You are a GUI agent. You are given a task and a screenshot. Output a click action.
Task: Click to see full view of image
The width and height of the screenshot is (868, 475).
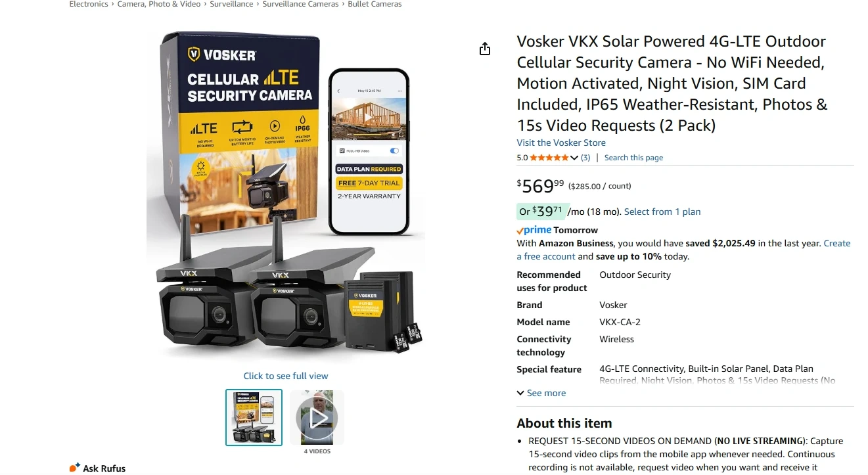[286, 376]
